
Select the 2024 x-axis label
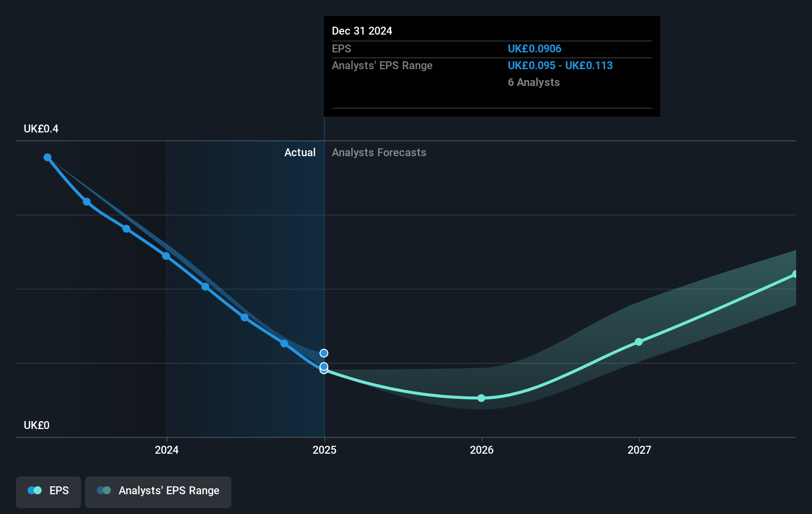(x=167, y=450)
